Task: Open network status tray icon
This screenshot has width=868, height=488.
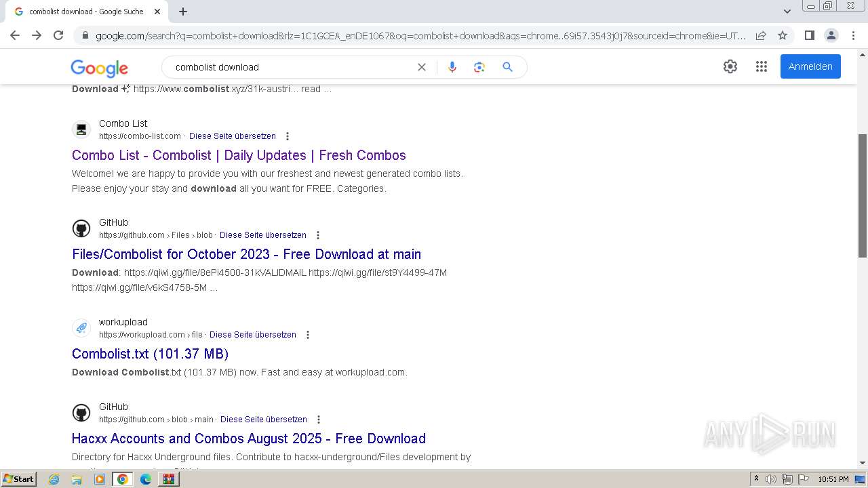Action: [x=787, y=479]
